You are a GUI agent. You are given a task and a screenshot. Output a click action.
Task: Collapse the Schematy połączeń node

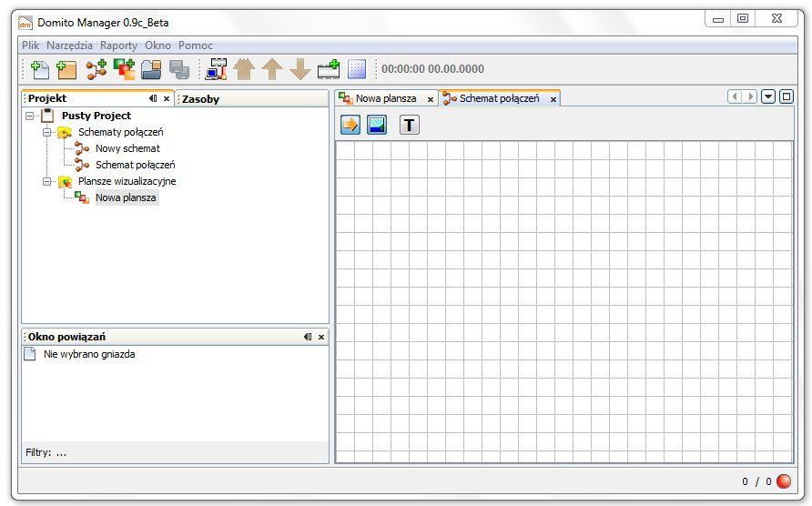[47, 133]
